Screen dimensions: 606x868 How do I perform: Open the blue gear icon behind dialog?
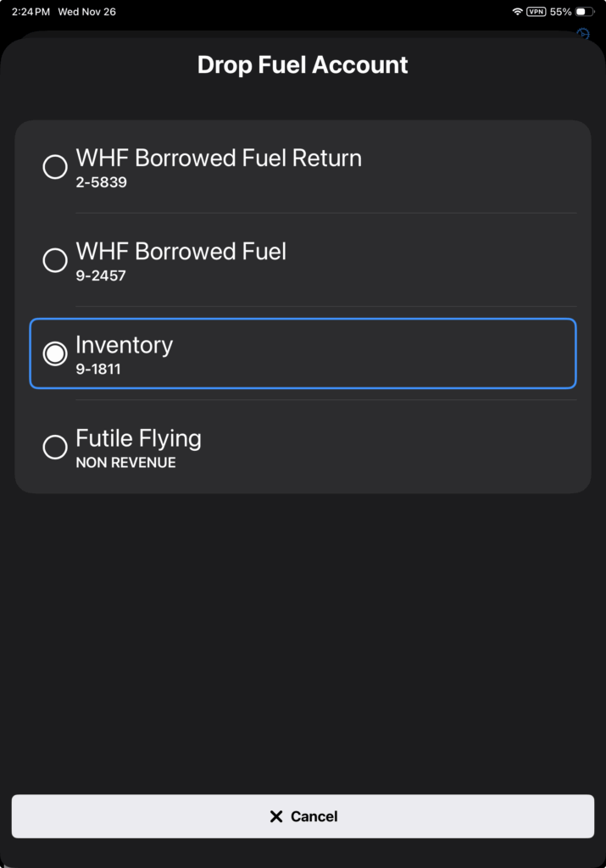point(583,34)
